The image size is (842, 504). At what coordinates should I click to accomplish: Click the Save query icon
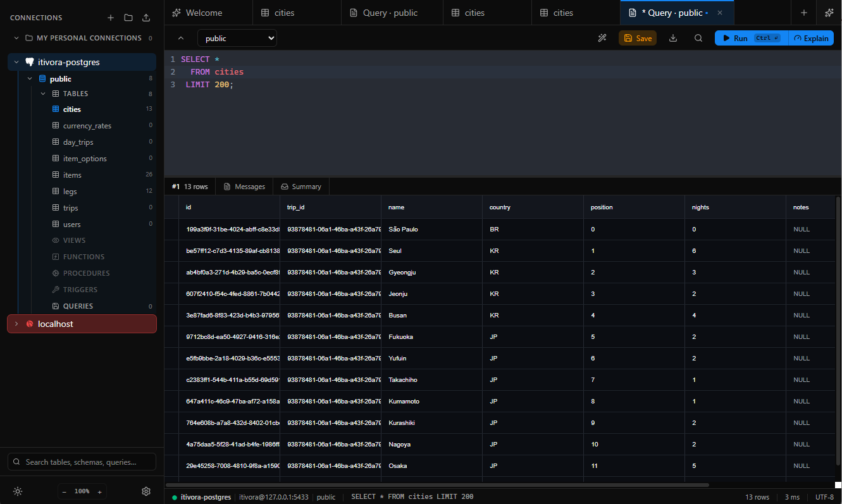[x=637, y=38]
